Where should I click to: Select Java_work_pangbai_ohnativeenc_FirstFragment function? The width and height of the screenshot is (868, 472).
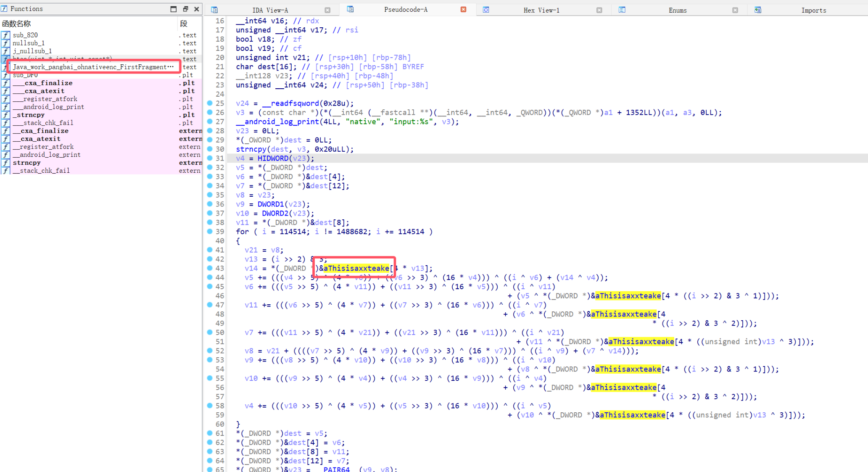click(92, 67)
